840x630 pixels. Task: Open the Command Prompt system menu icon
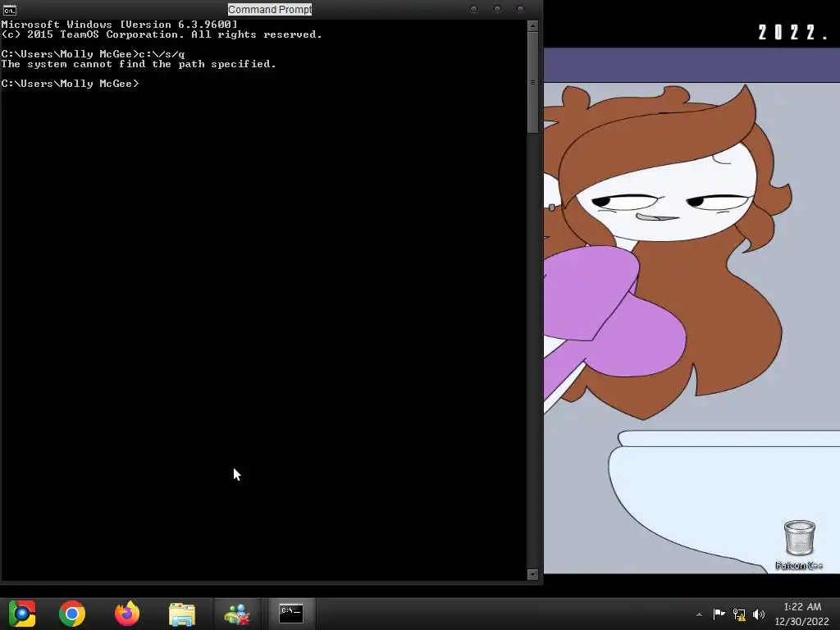click(x=10, y=10)
